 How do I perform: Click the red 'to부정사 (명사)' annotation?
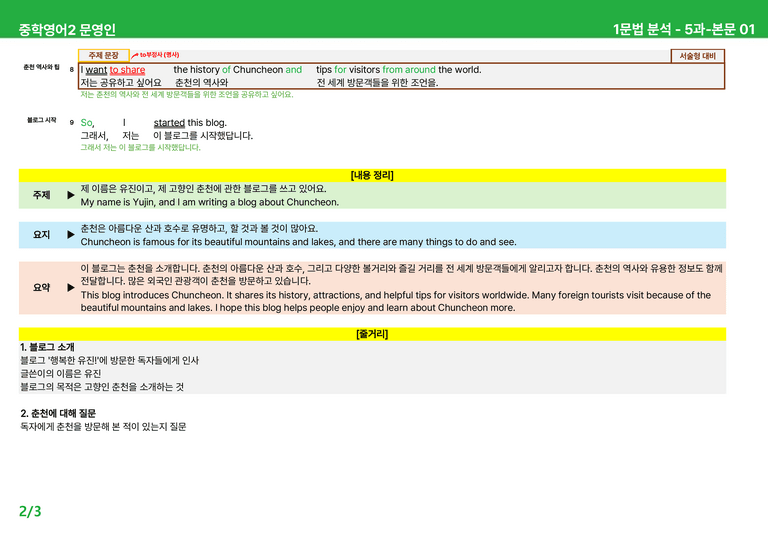tap(159, 55)
